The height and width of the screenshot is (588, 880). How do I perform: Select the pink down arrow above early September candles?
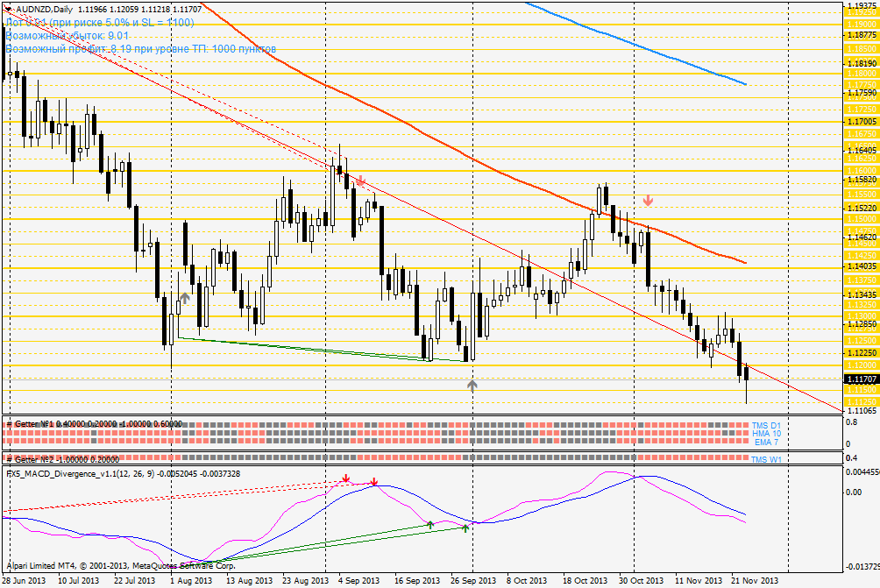[360, 181]
